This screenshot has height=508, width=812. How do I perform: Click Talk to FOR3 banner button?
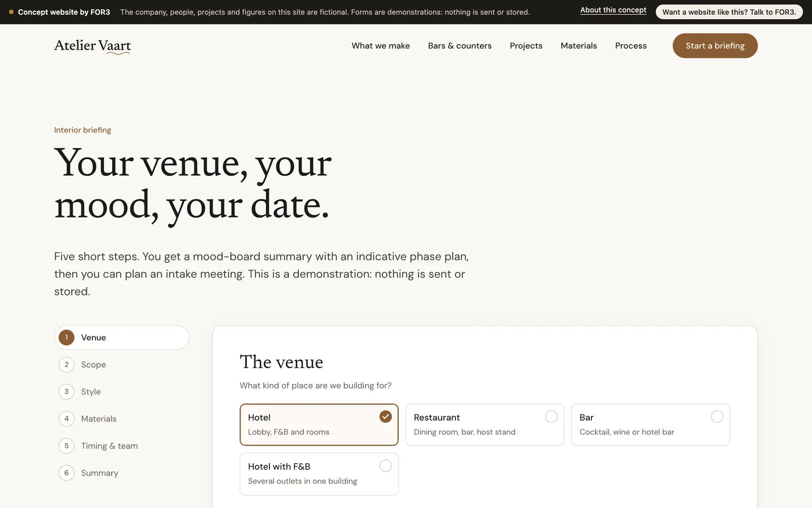tap(729, 12)
